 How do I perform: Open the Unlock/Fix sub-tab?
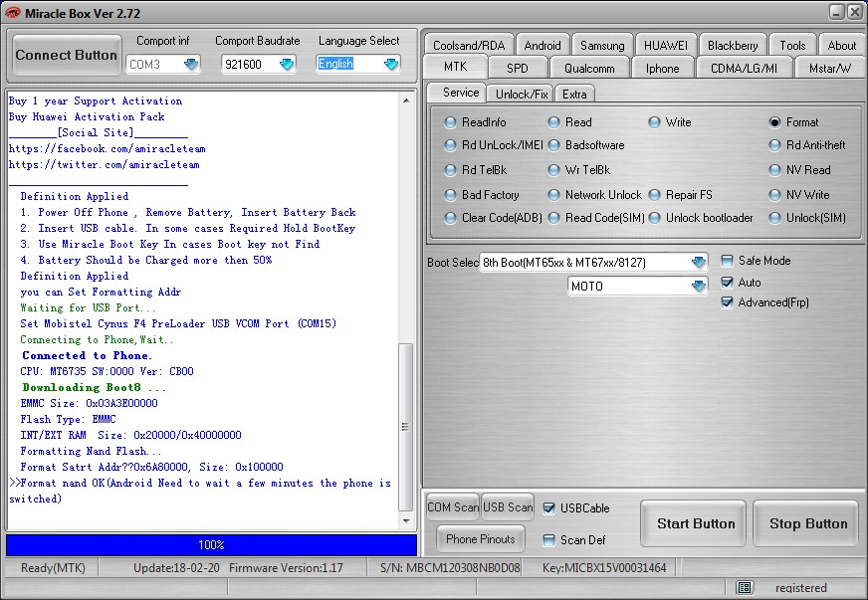click(x=522, y=95)
